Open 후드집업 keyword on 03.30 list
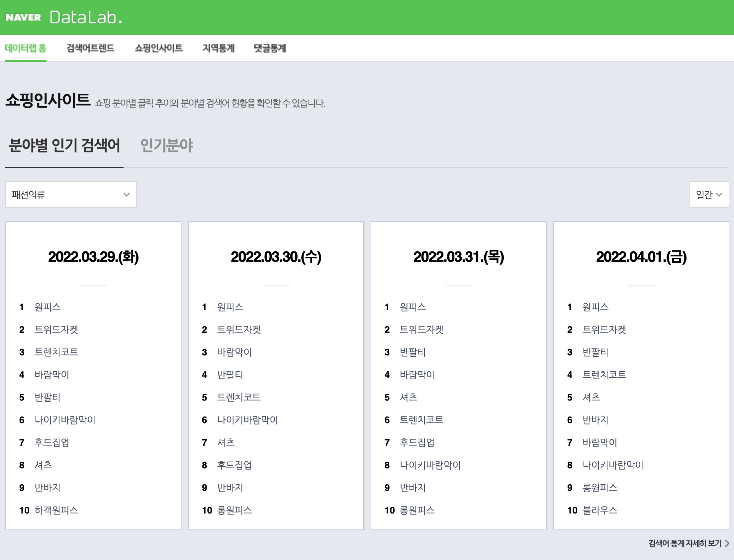This screenshot has height=560, width=734. (x=234, y=465)
